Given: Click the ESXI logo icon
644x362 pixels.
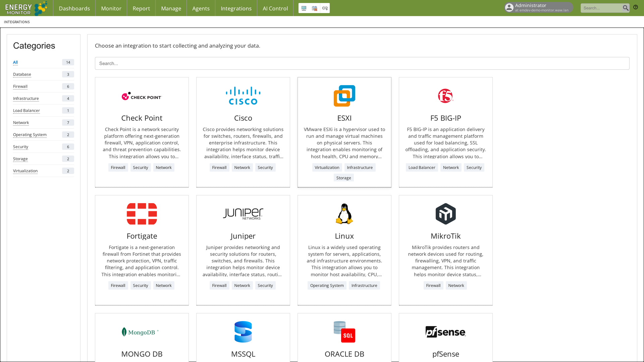Looking at the screenshot, I should (x=344, y=96).
